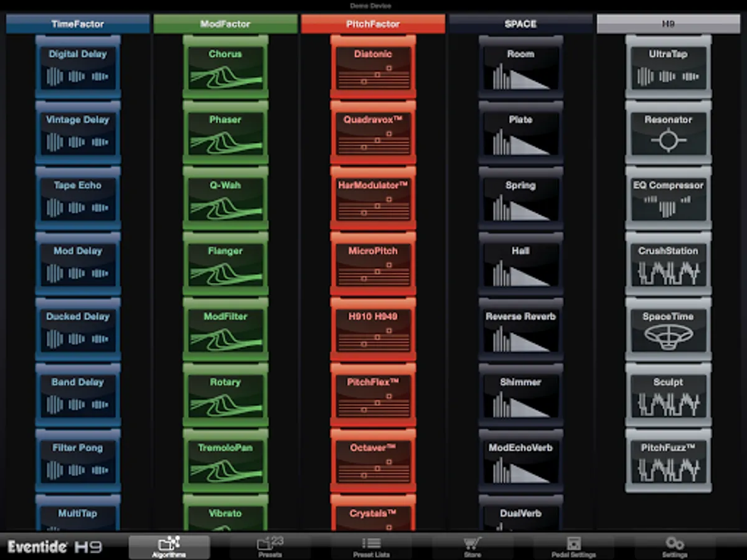747x560 pixels.
Task: Open the Rotary algorithm tile
Action: 225,396
